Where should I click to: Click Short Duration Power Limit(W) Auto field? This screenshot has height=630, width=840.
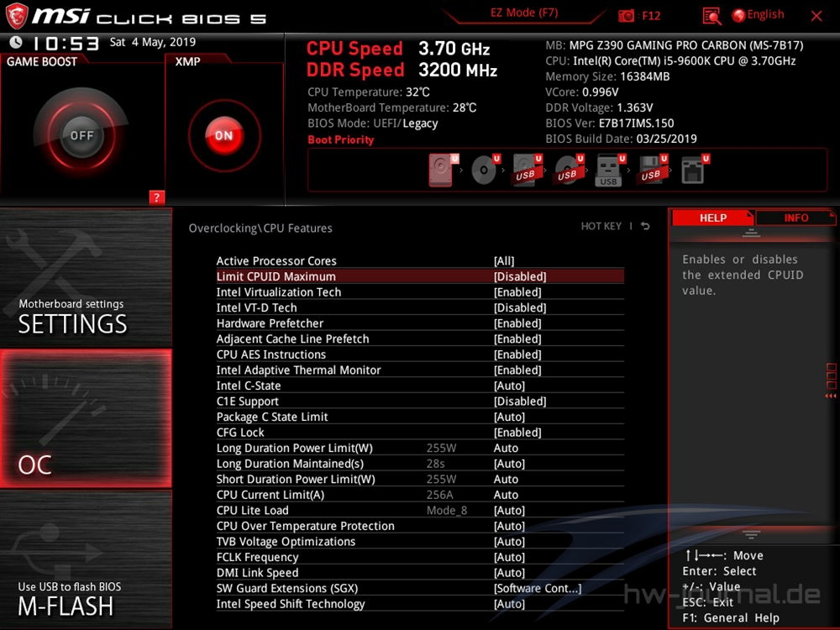tap(506, 479)
